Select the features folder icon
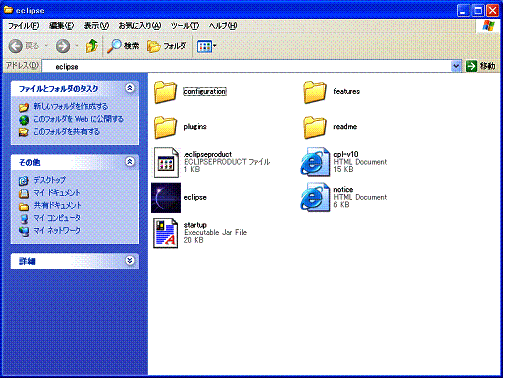The height and width of the screenshot is (378, 505). tap(315, 92)
